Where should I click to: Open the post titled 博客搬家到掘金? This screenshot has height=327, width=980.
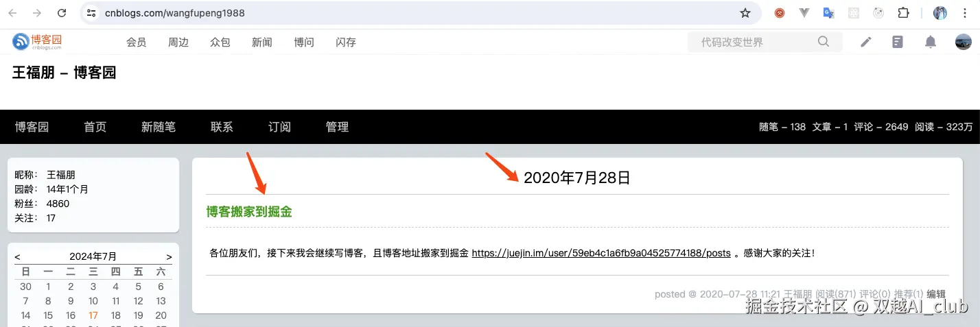click(249, 212)
